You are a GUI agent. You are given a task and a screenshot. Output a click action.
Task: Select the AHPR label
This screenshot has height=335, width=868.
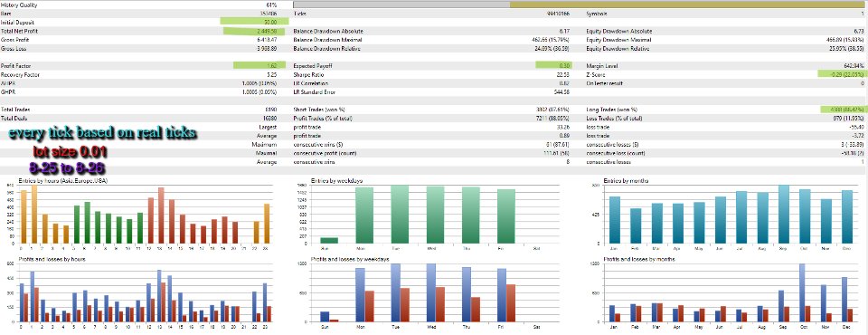(7, 83)
